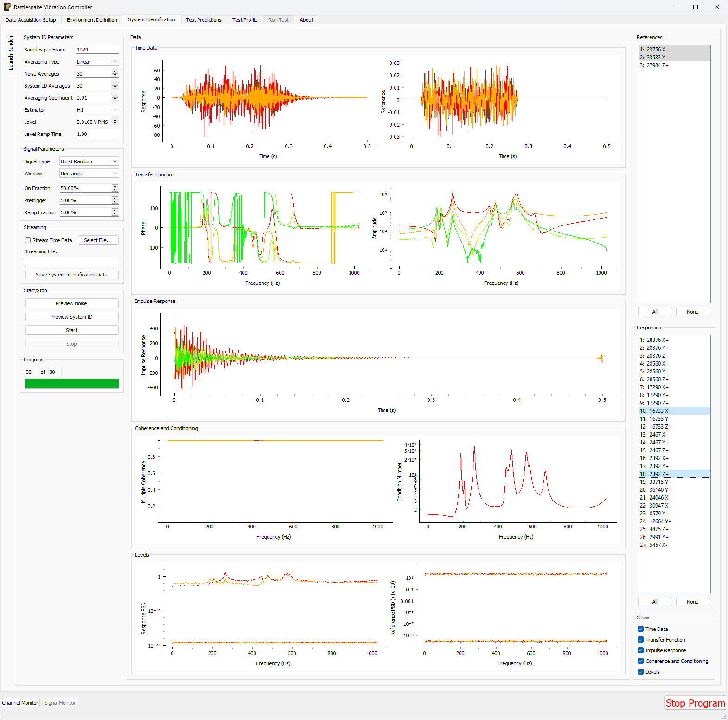728x720 pixels.
Task: Increase Noise Averages with the up arrow
Action: coord(115,72)
